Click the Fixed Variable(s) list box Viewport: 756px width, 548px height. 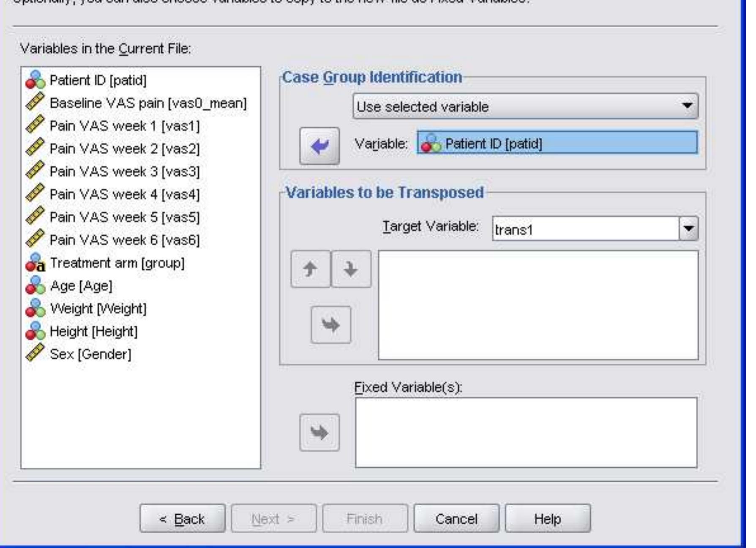[x=526, y=432]
